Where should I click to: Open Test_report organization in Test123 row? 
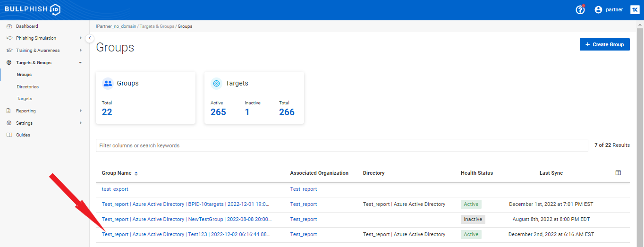304,234
